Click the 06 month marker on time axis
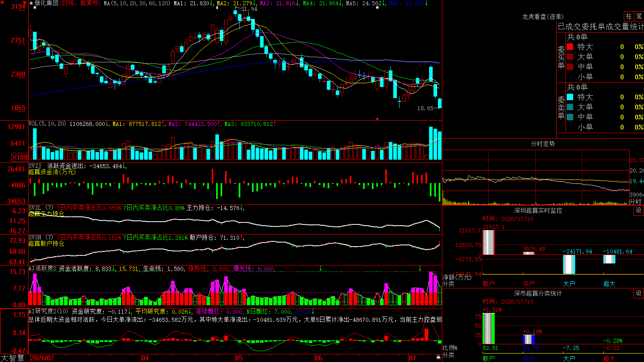 tap(319, 358)
